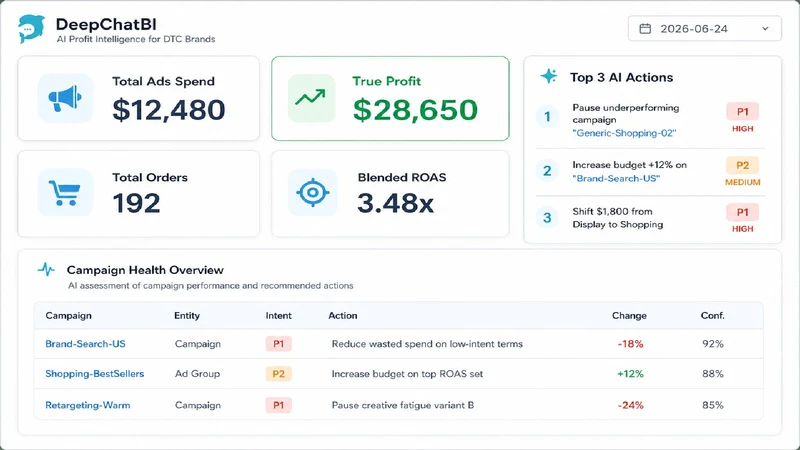Screen dimensions: 800x450
Task: Click the DeepChatBI dolphin logo
Action: 31,29
